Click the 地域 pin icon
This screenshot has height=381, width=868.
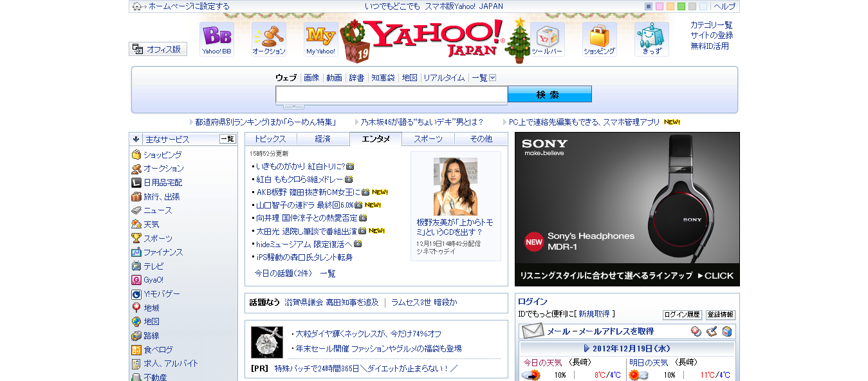pos(136,308)
